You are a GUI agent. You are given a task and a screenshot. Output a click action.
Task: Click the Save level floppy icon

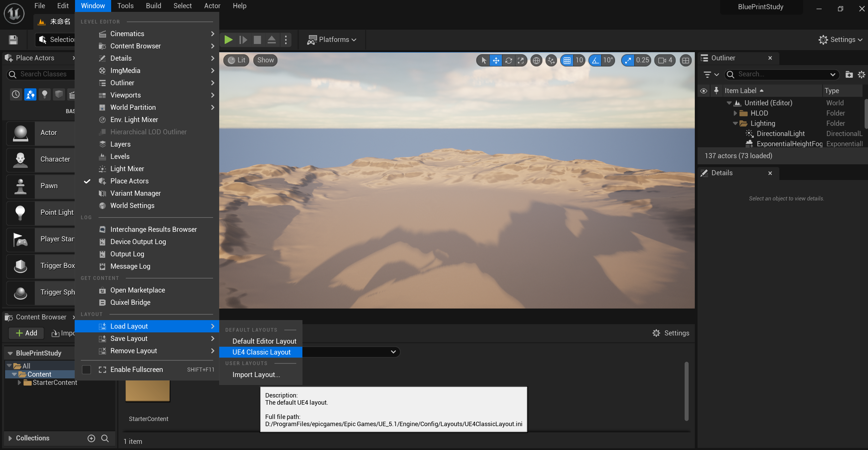click(x=13, y=40)
